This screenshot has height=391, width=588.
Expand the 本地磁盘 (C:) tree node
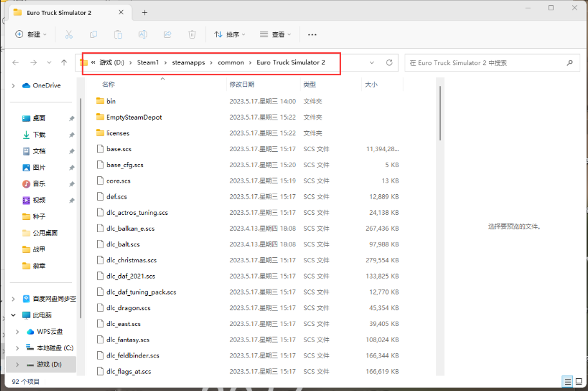click(17, 349)
